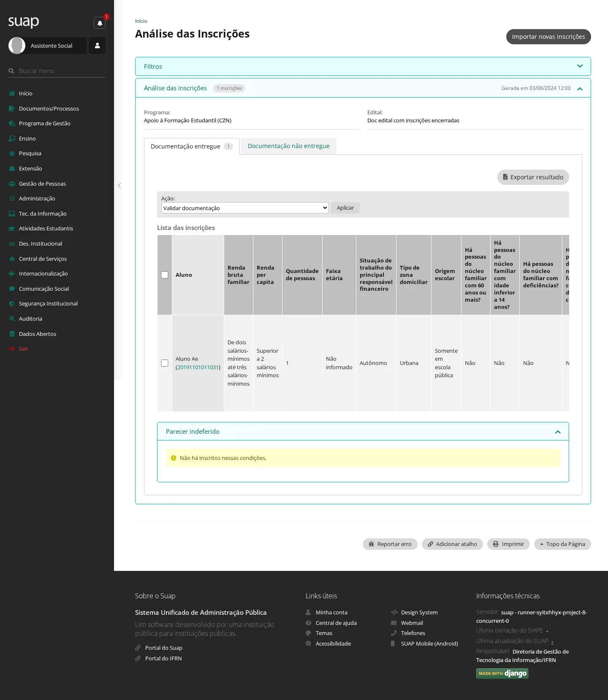Click Internacionalização plane icon
Image resolution: width=608 pixels, height=700 pixels.
pyautogui.click(x=12, y=273)
